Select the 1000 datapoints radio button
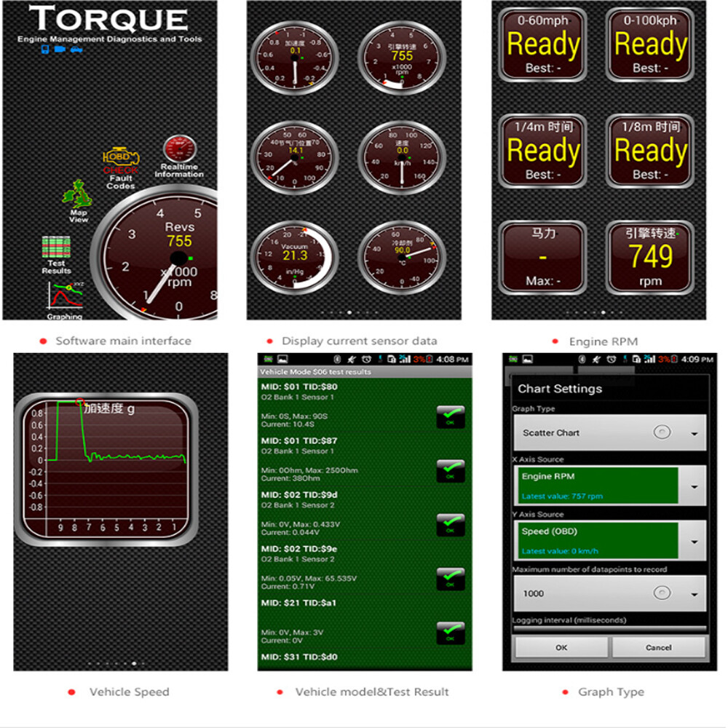728x728 pixels. (x=661, y=593)
